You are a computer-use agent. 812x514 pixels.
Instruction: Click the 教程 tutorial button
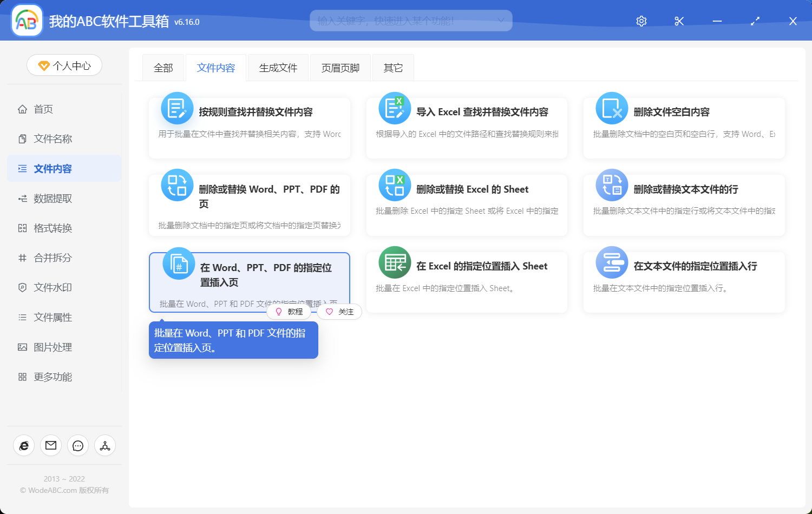tap(290, 312)
